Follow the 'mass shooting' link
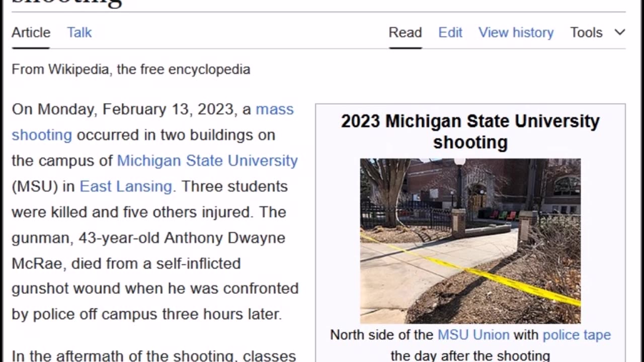 275,110
